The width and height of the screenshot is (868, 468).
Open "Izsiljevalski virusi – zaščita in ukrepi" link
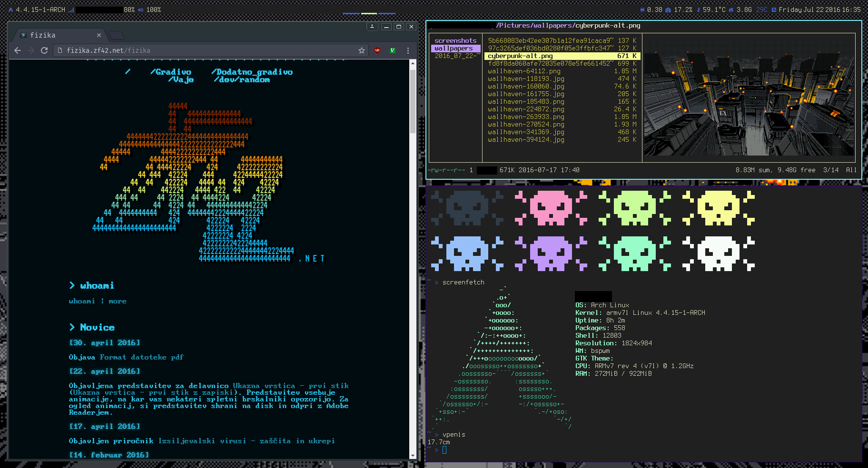point(247,441)
